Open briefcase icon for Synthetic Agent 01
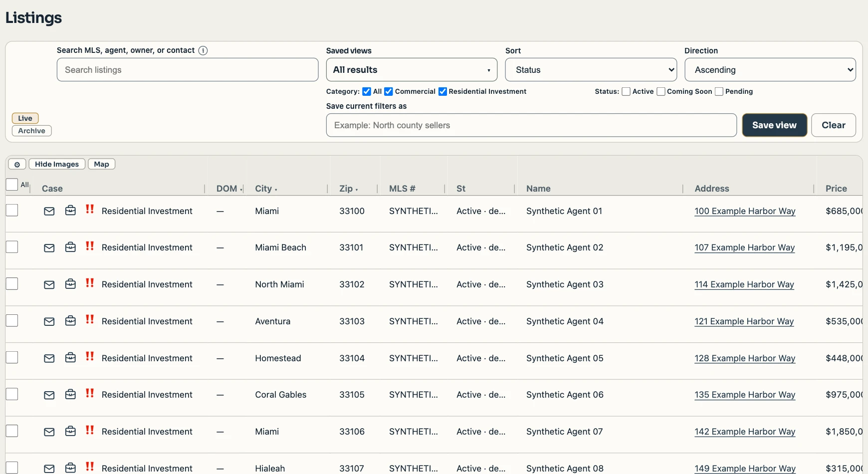The width and height of the screenshot is (868, 474). tap(70, 211)
